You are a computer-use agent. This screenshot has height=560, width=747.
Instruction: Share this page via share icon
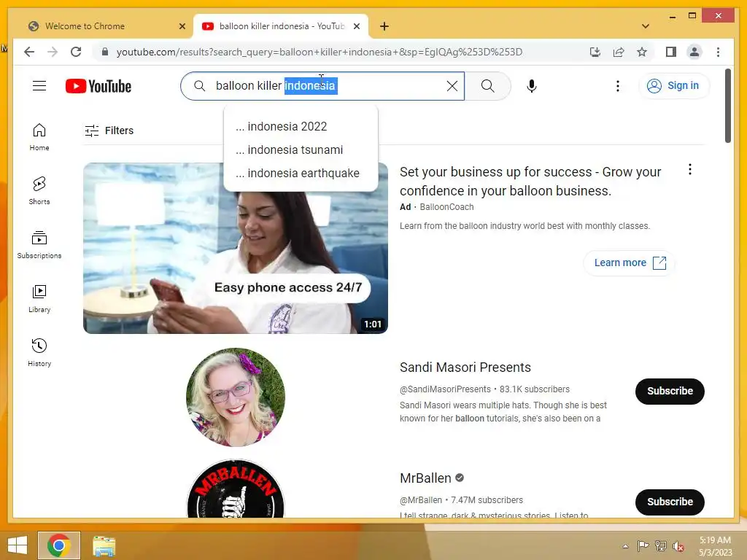pyautogui.click(x=619, y=52)
